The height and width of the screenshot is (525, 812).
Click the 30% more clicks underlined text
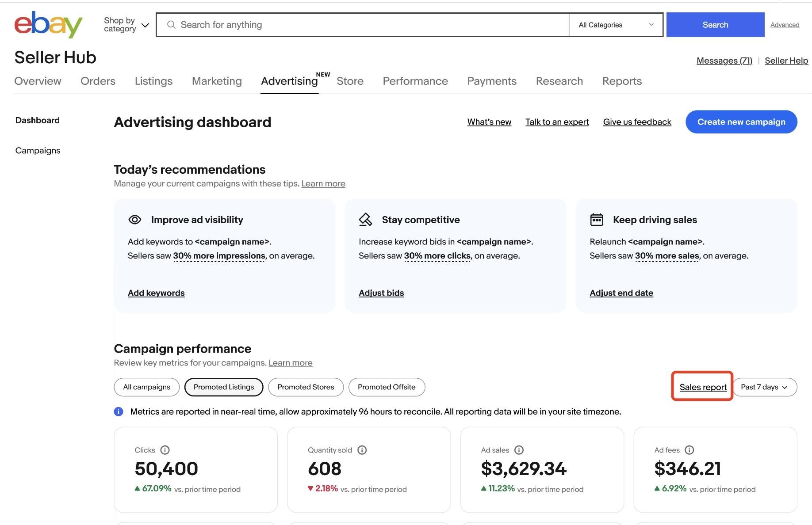pyautogui.click(x=437, y=256)
